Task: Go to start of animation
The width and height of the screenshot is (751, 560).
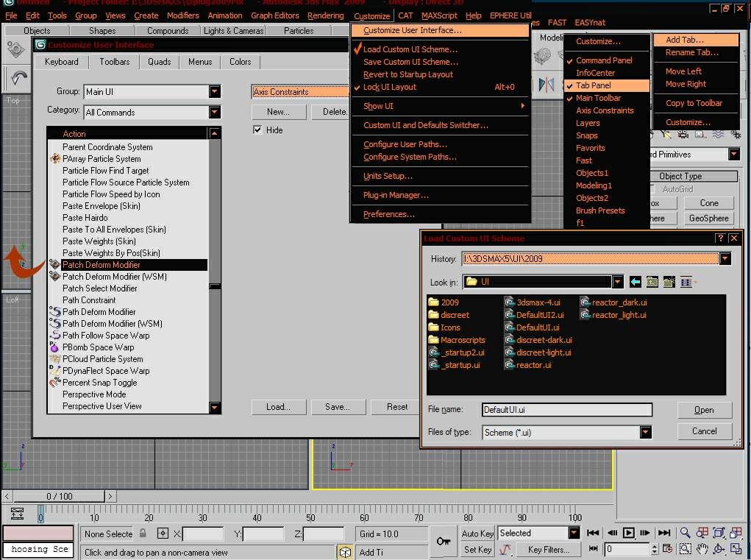Action: 593,533
